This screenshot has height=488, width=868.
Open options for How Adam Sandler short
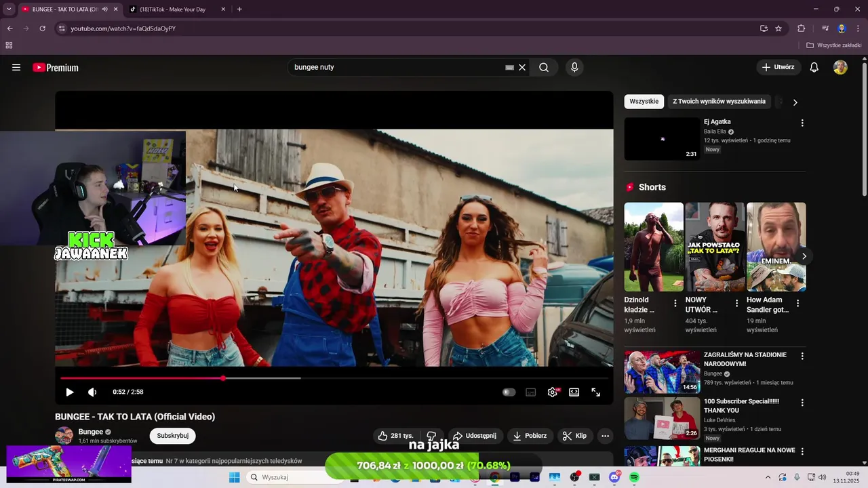click(797, 304)
